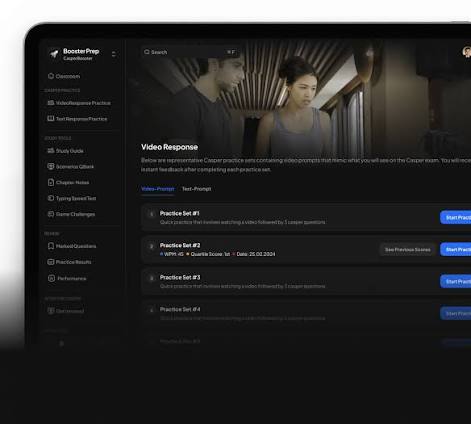Click the Practice Results icon
Image resolution: width=471 pixels, height=424 pixels.
pyautogui.click(x=51, y=262)
